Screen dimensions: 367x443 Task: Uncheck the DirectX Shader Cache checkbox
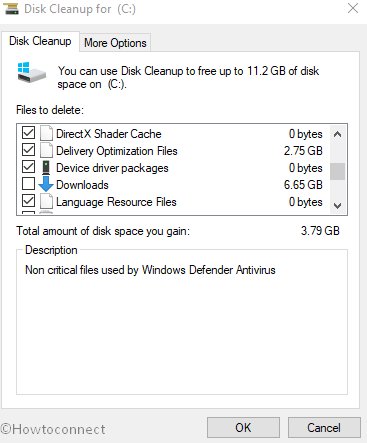click(x=28, y=133)
